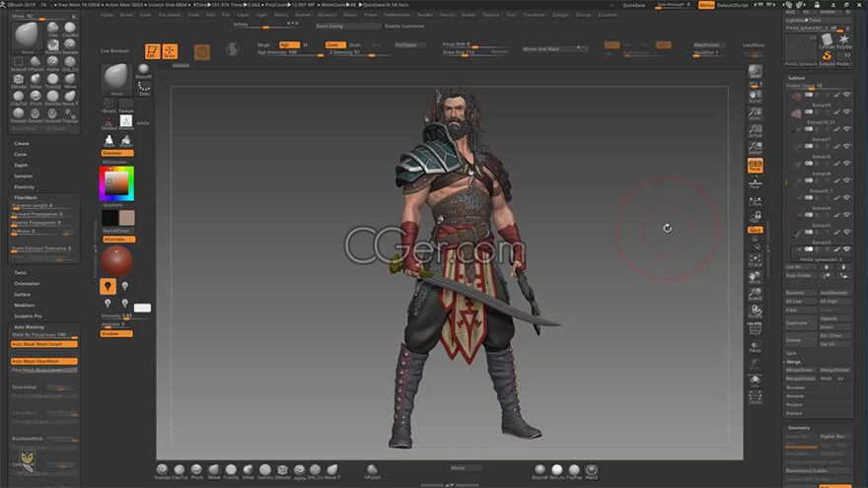Click the Append subtool button
Screen dimensions: 868x488
tap(834, 318)
